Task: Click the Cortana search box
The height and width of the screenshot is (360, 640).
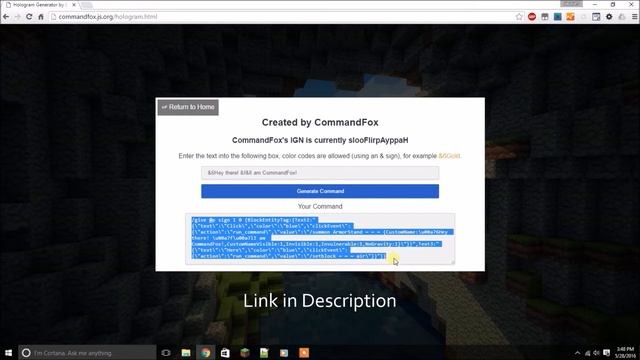Action: click(x=87, y=353)
